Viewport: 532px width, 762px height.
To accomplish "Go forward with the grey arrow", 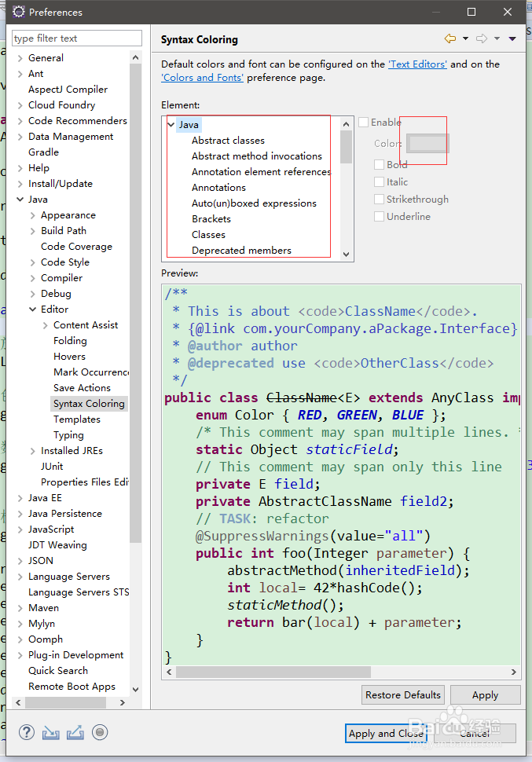I will click(x=482, y=38).
